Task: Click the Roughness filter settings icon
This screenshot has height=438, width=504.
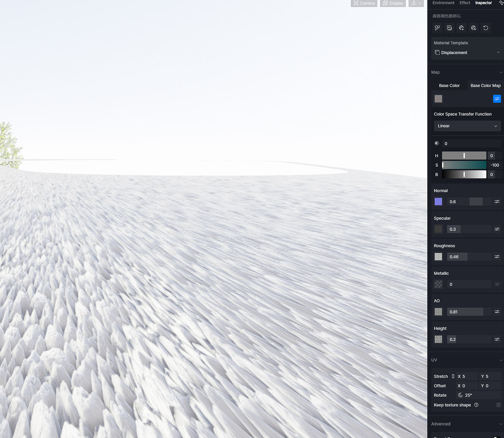Action: pos(497,257)
